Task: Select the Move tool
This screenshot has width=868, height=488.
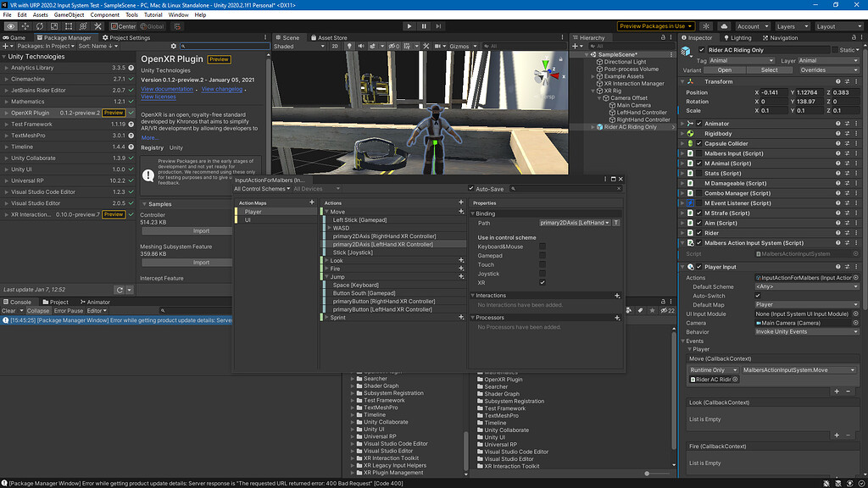Action: pyautogui.click(x=25, y=27)
